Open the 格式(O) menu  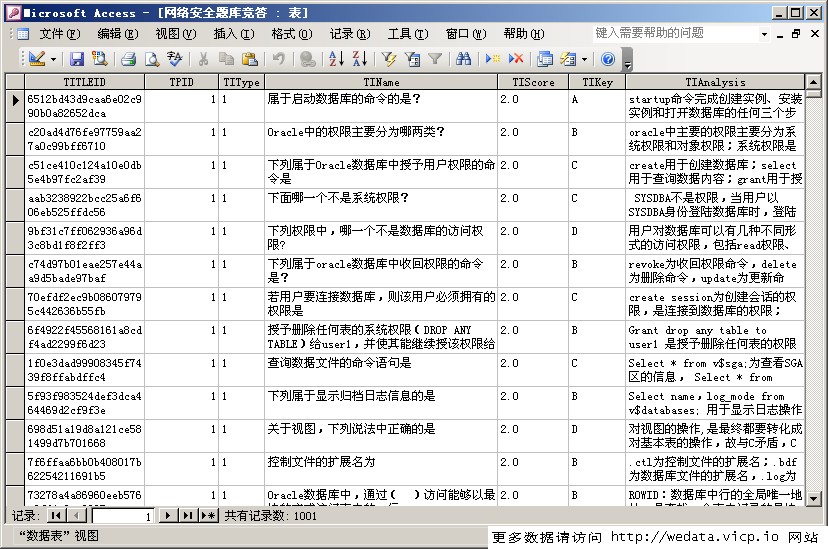(292, 34)
